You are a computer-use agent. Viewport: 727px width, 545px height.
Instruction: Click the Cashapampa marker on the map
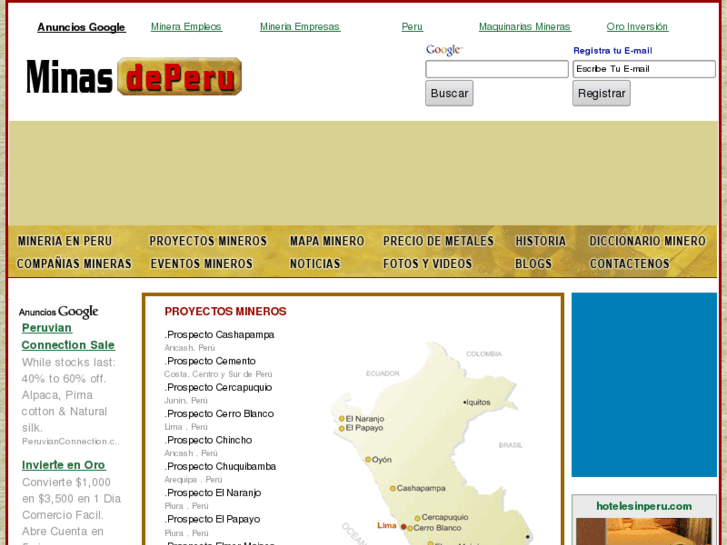click(393, 488)
